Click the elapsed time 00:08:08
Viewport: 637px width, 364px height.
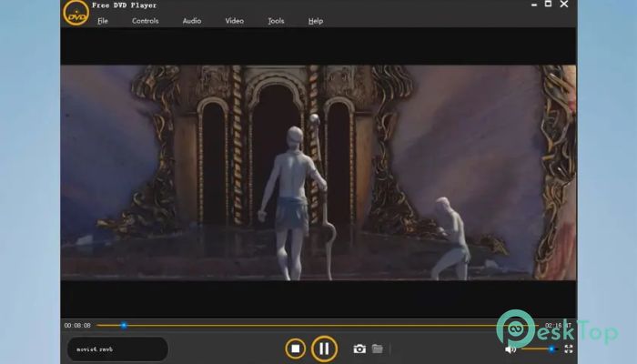[x=77, y=326]
